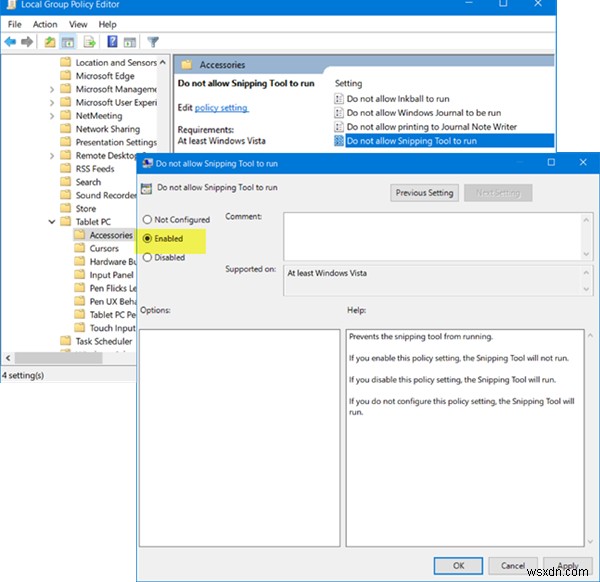Toggle the action pane toolbar icon
Viewport: 600px width, 582px height.
pos(130,42)
